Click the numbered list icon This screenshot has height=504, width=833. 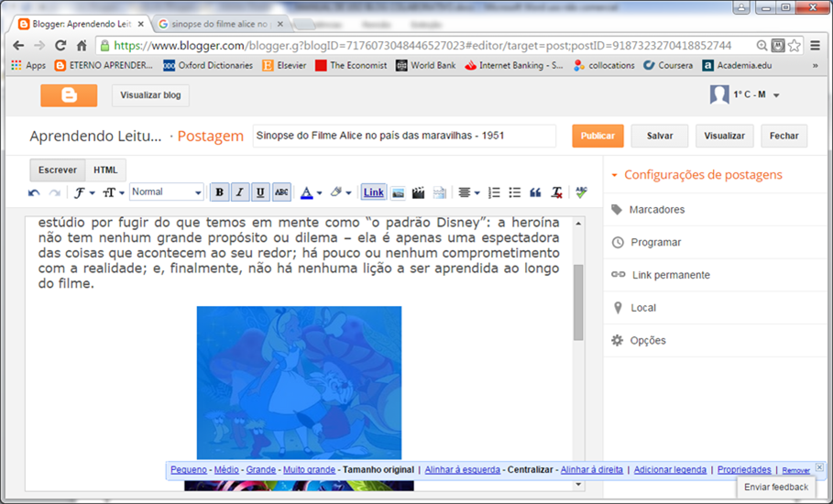tap(494, 192)
